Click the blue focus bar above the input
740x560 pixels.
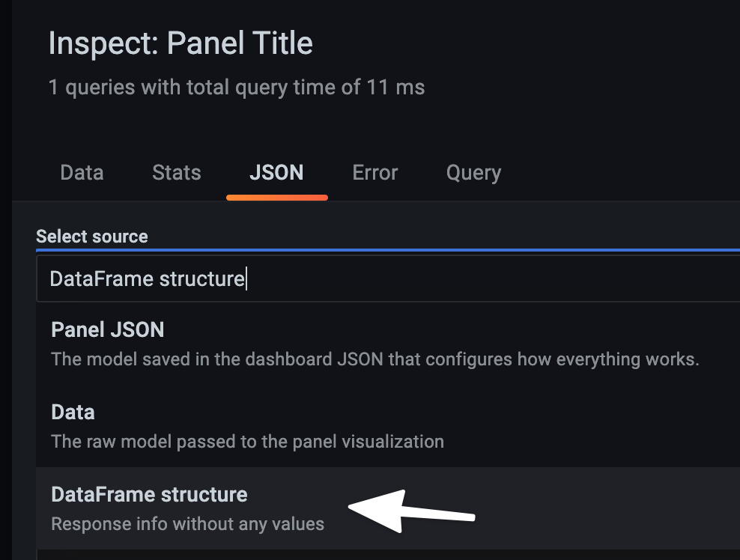coord(374,250)
